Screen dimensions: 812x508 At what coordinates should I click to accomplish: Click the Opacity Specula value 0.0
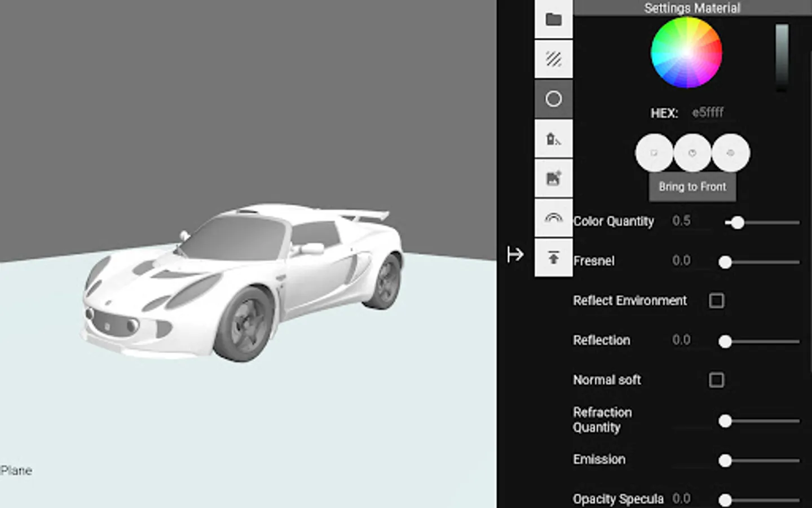click(x=681, y=498)
